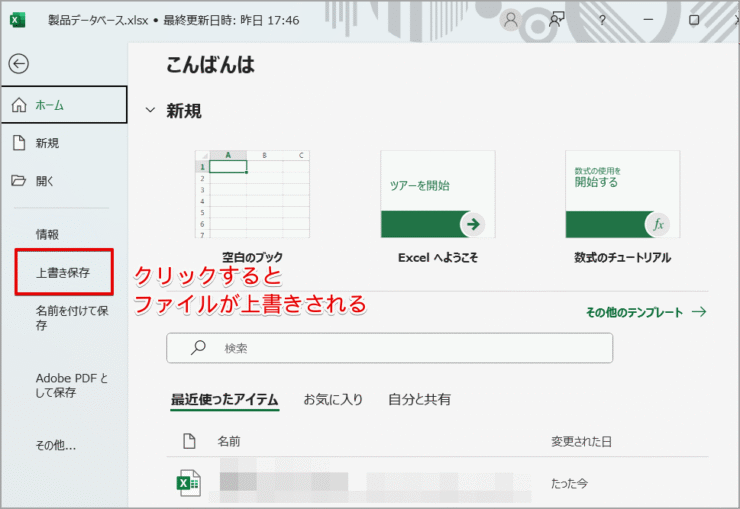Switch to 最近使ったアイテム tab
This screenshot has width=740, height=509.
(x=225, y=400)
